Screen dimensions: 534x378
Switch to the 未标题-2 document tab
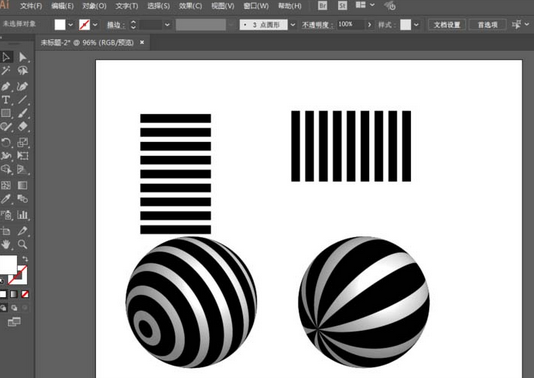(x=87, y=43)
